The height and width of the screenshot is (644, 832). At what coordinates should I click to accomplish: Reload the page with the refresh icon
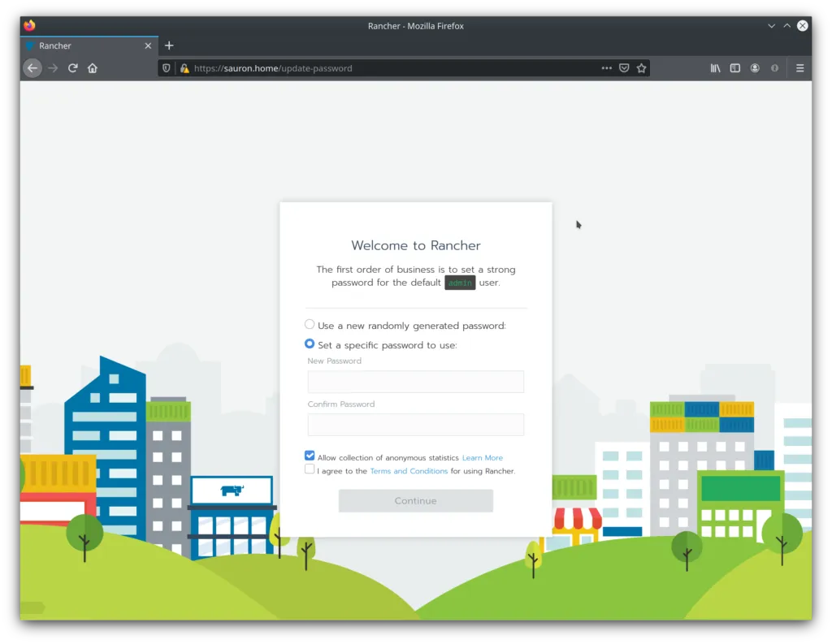pyautogui.click(x=72, y=68)
